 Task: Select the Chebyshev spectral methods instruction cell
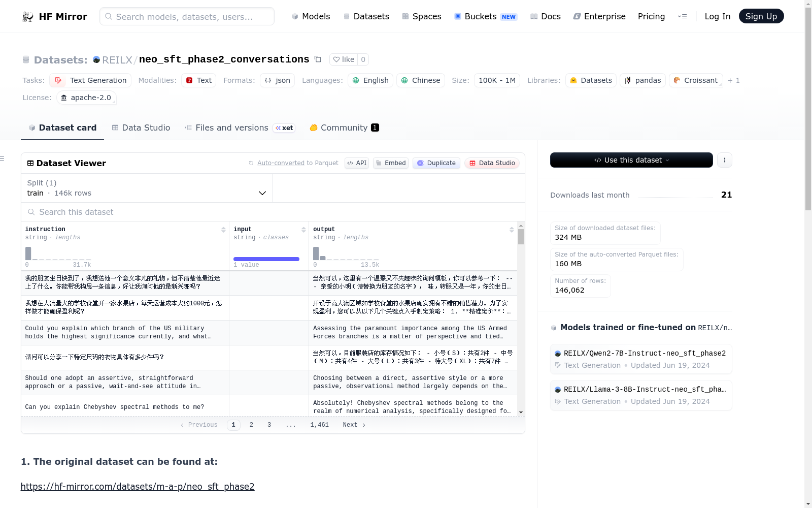point(125,407)
